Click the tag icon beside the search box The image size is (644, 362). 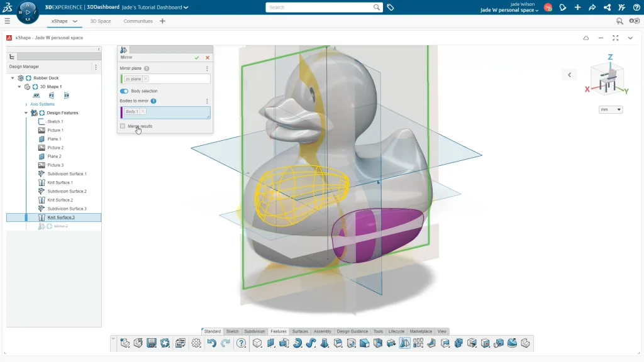(391, 8)
